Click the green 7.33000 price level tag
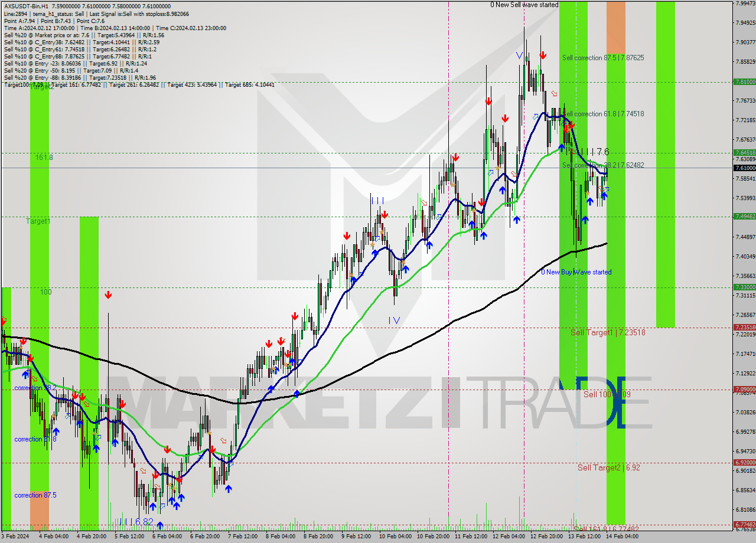The image size is (756, 543). pos(745,287)
